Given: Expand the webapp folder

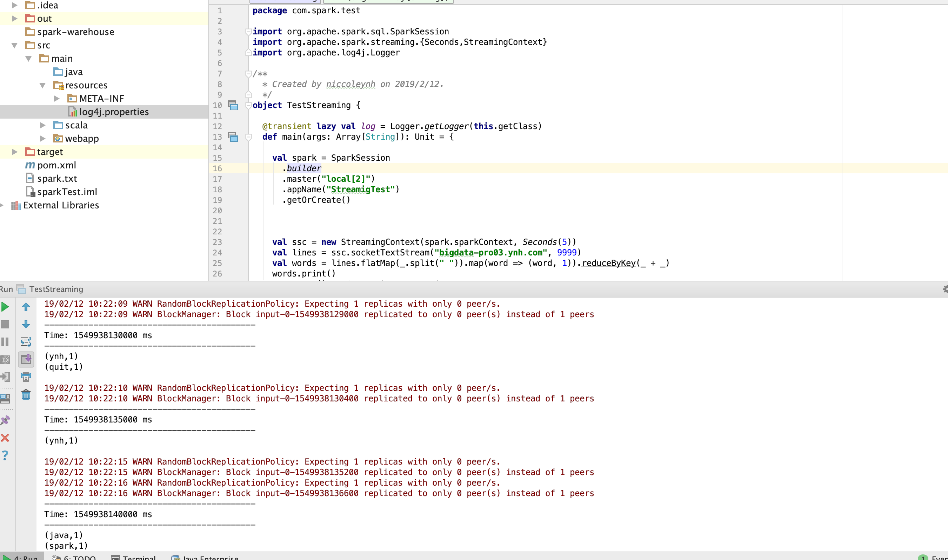Looking at the screenshot, I should tap(42, 139).
